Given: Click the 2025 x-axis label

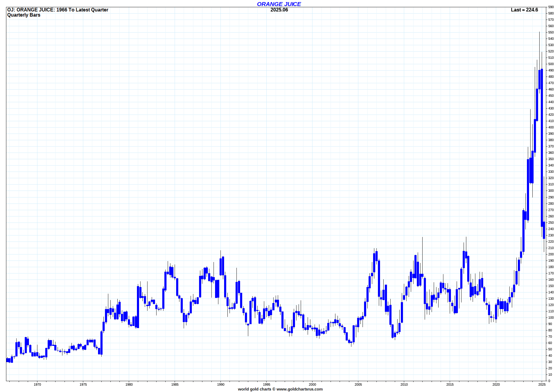Looking at the screenshot, I should point(542,384).
